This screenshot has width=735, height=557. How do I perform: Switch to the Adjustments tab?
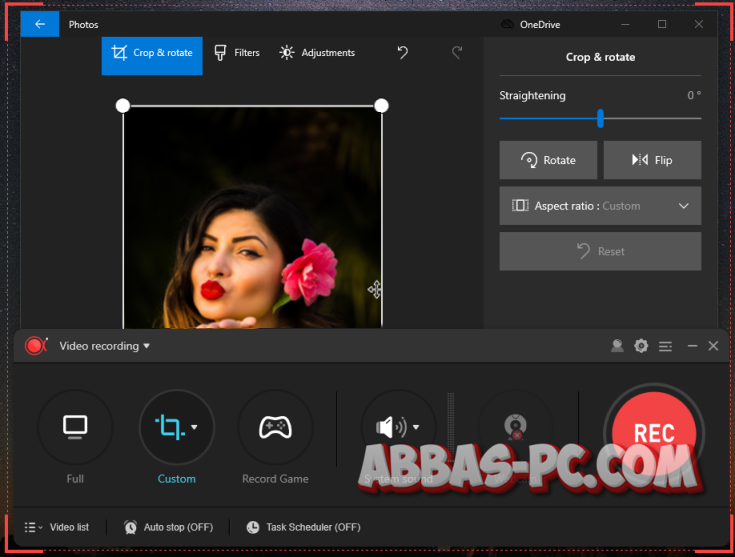(317, 53)
